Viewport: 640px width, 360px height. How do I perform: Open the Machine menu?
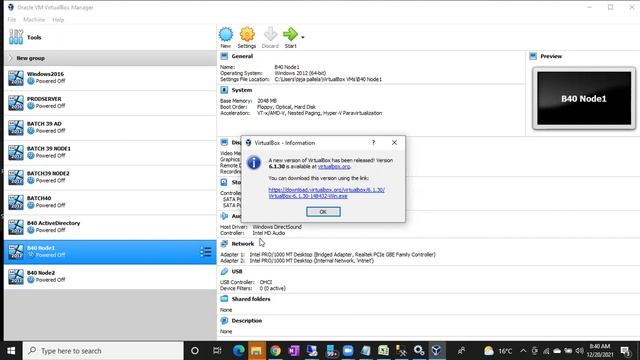point(34,20)
